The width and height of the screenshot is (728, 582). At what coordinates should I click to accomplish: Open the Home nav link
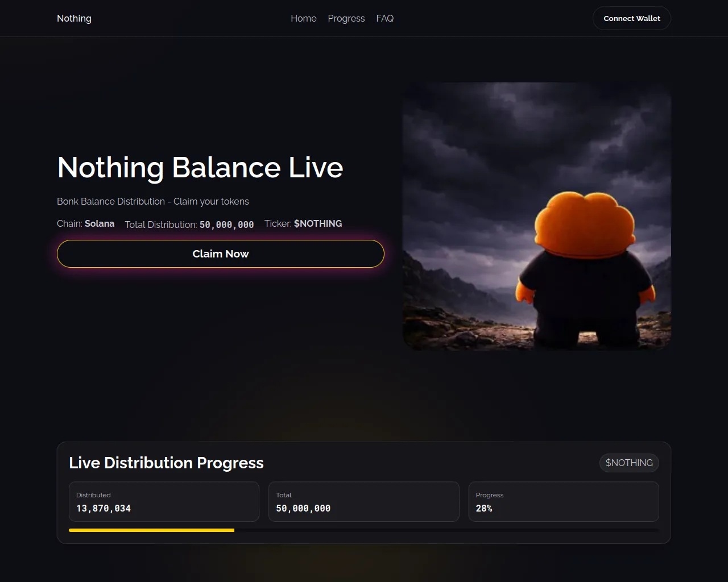[303, 18]
